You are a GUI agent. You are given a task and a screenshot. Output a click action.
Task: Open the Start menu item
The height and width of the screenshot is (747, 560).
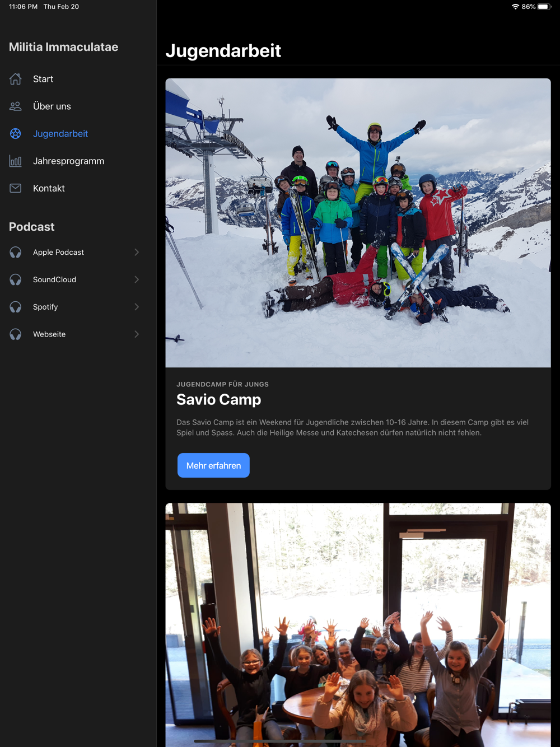point(78,79)
